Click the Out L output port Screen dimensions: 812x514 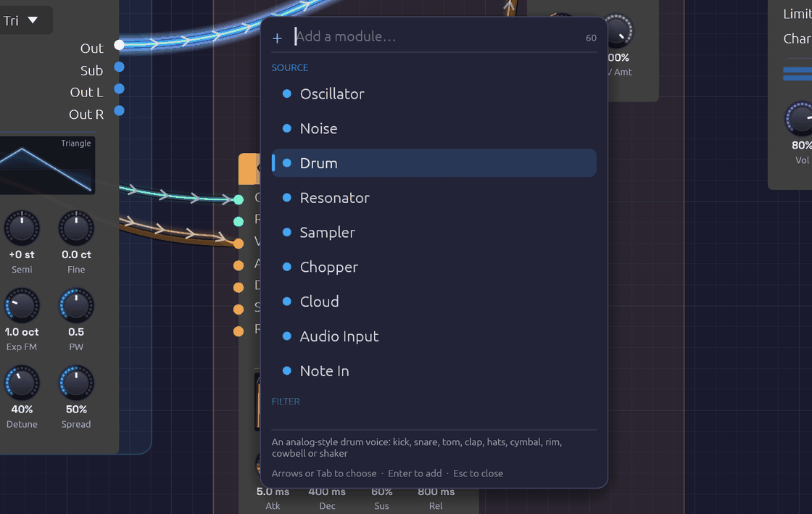tap(119, 89)
